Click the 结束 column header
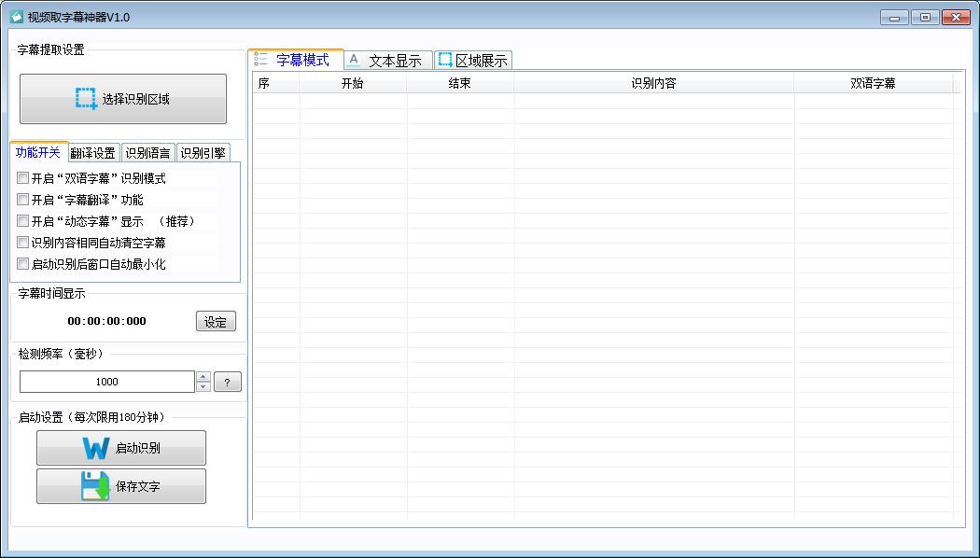 [460, 83]
